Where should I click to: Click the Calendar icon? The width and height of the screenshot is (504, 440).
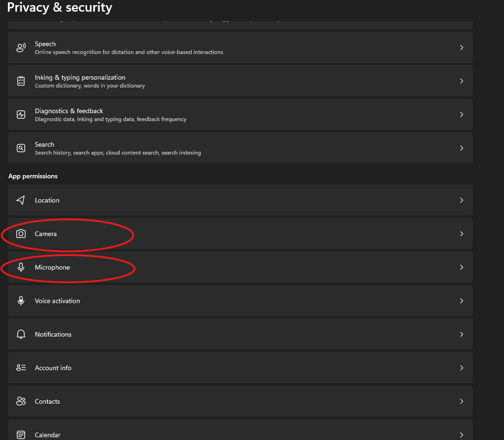click(20, 434)
